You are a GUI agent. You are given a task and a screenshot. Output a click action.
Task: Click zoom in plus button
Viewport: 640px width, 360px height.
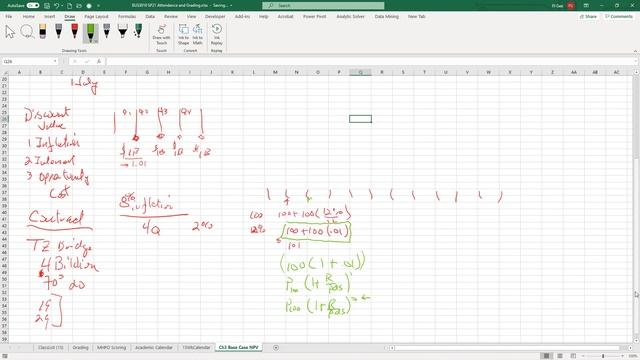coord(623,356)
